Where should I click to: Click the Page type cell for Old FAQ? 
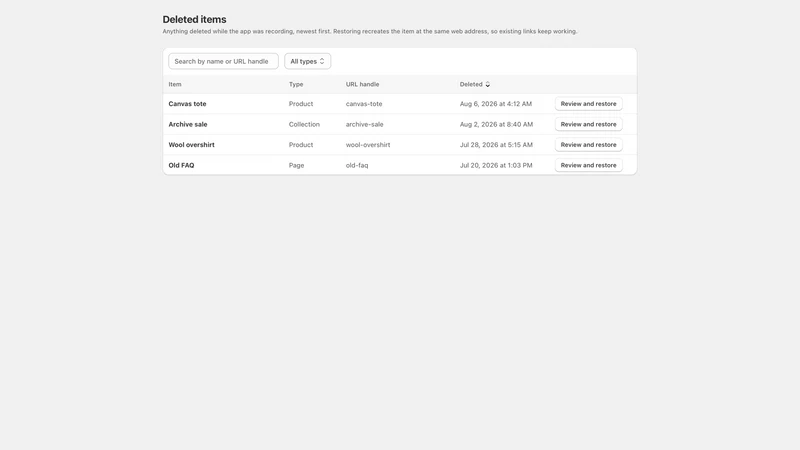click(x=296, y=165)
